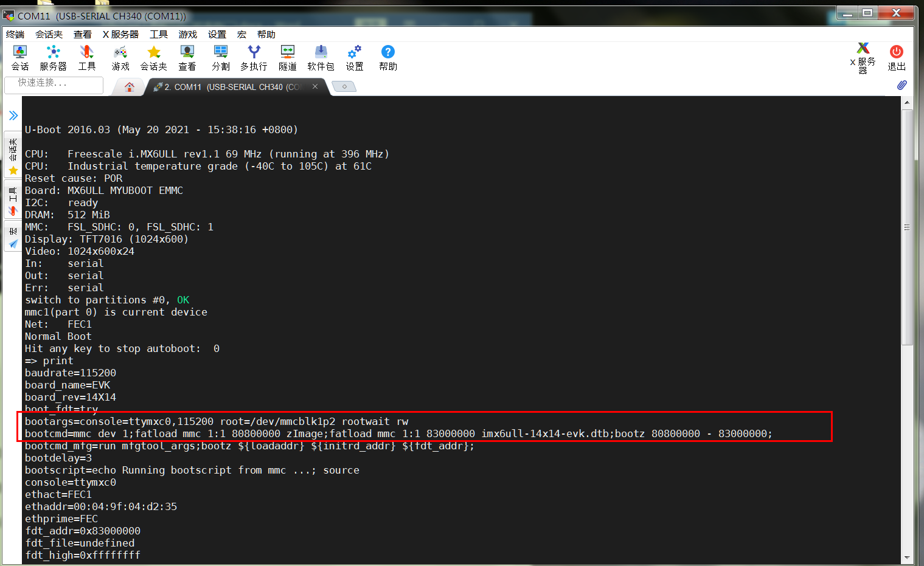Open the View (查看) tool

click(187, 58)
